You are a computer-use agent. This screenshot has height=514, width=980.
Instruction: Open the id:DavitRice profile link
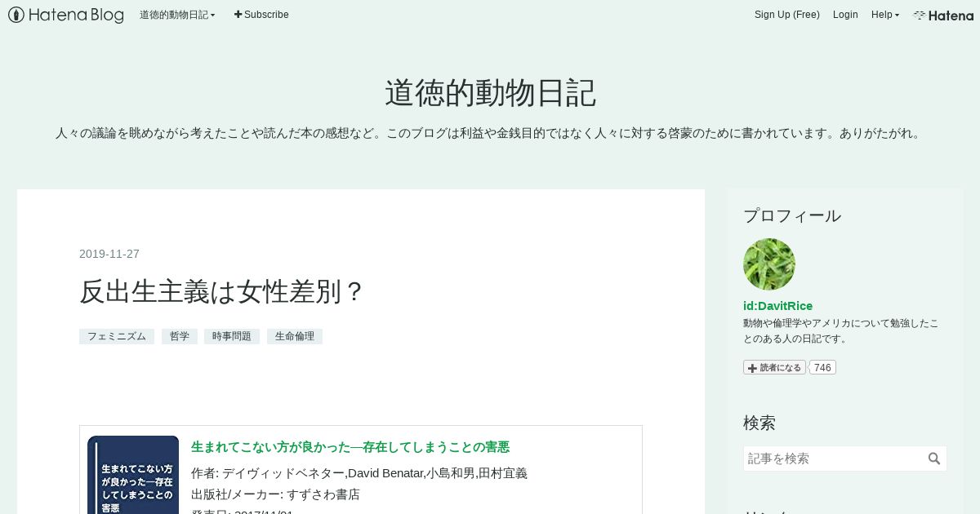777,306
